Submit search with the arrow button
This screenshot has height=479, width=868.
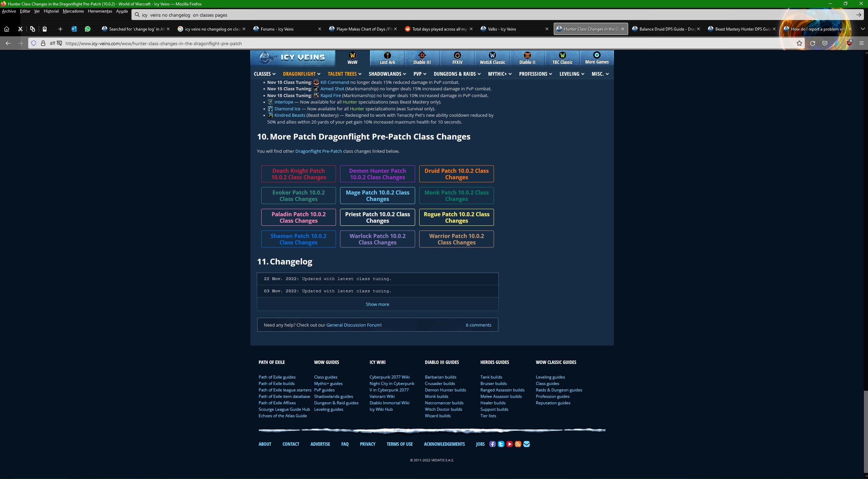click(x=859, y=15)
